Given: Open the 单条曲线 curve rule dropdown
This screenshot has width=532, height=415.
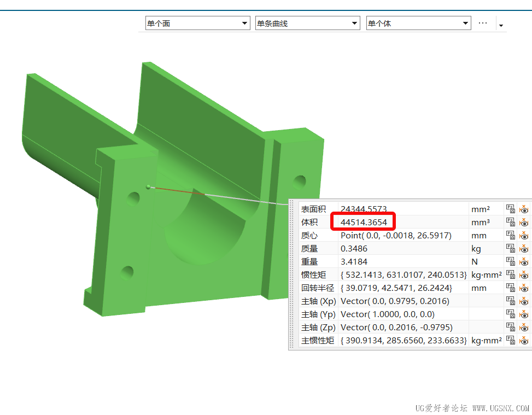Looking at the screenshot, I should pos(307,23).
